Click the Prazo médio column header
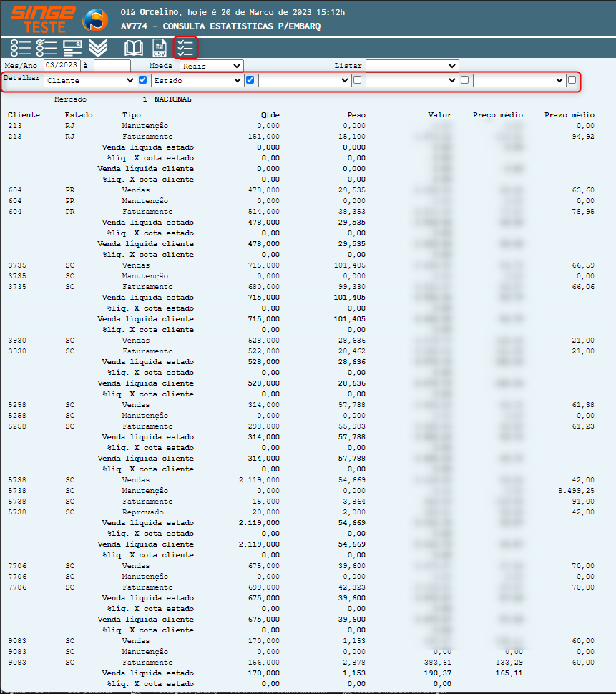 coord(569,115)
